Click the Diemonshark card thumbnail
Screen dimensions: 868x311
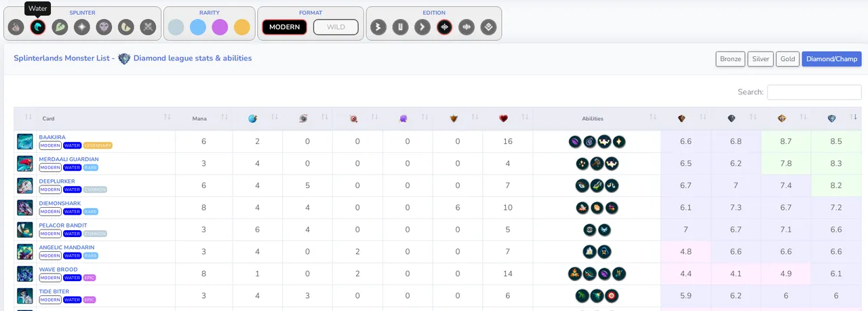(25, 208)
